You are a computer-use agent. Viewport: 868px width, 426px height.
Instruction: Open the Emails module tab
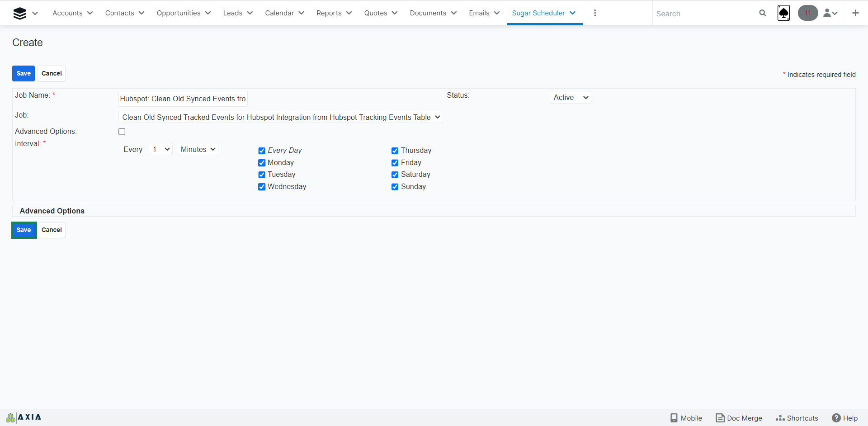coord(479,13)
